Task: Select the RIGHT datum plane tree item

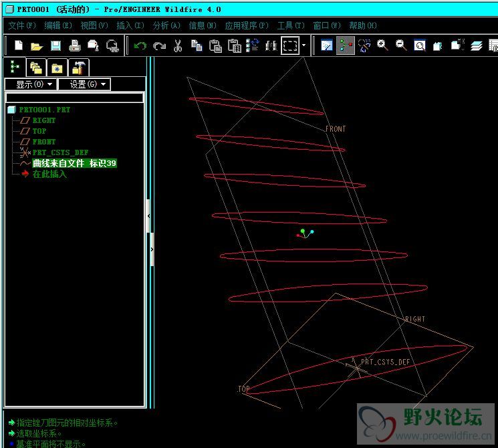Action: [44, 120]
